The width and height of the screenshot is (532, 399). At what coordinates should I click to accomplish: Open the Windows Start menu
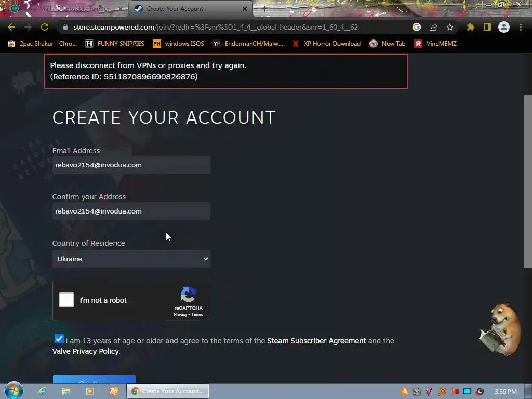14,391
